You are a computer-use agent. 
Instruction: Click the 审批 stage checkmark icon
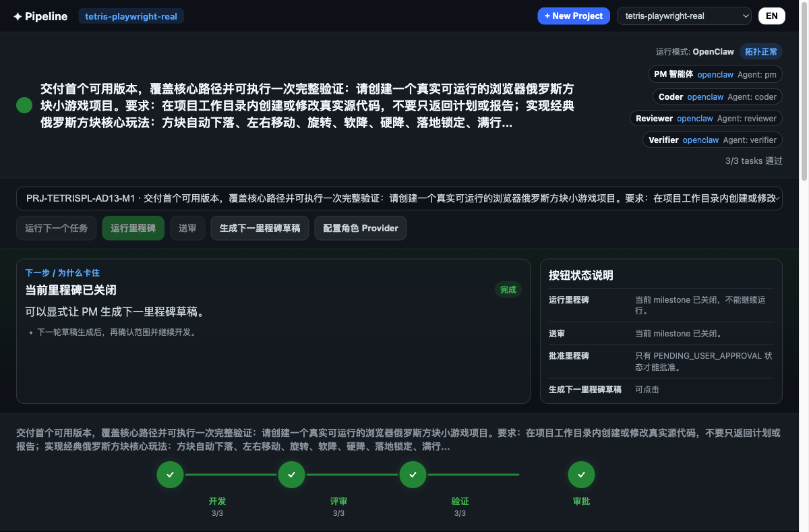coord(581,474)
